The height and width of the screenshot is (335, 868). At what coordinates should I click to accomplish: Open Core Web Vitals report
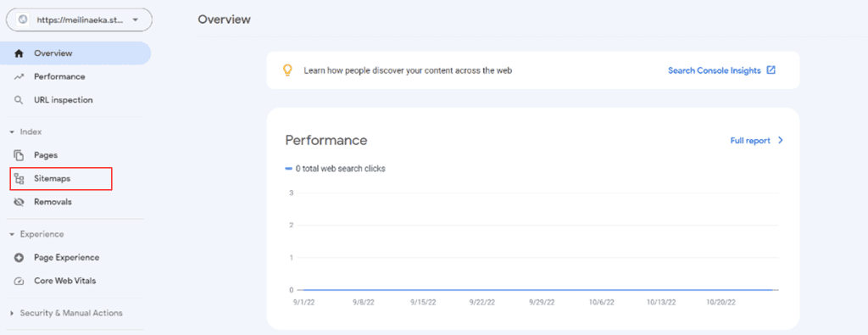(x=64, y=281)
